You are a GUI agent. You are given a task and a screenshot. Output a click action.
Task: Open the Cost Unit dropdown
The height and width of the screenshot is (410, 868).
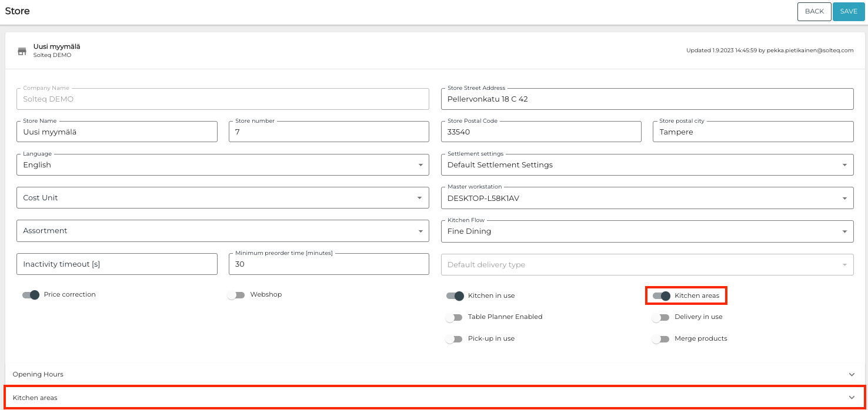(x=222, y=198)
